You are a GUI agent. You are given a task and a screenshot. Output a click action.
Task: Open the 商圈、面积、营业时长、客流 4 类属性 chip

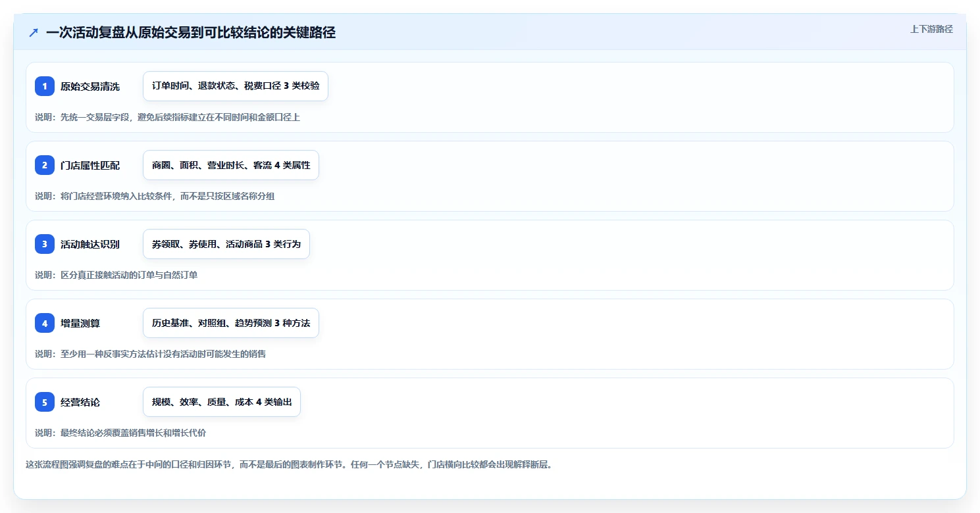point(231,165)
